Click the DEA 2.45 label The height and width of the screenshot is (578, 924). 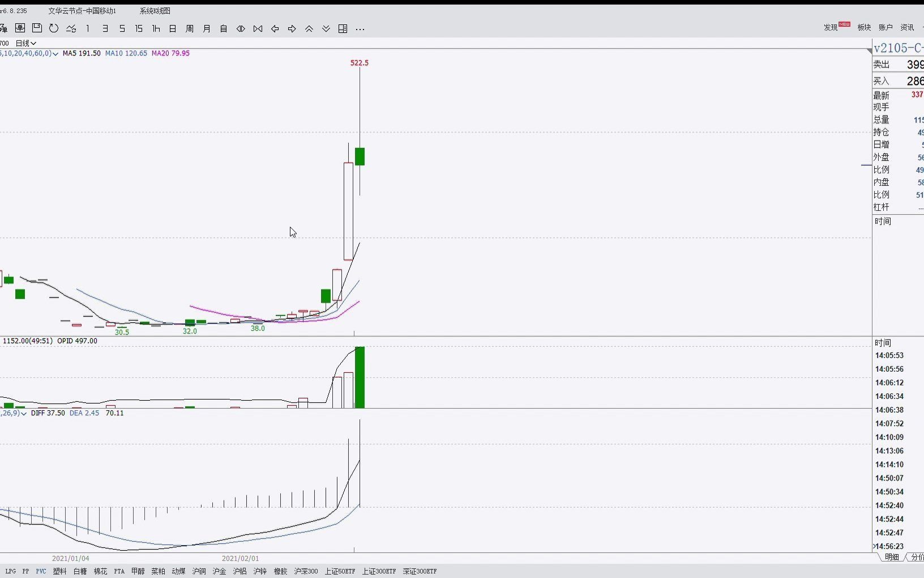point(84,413)
